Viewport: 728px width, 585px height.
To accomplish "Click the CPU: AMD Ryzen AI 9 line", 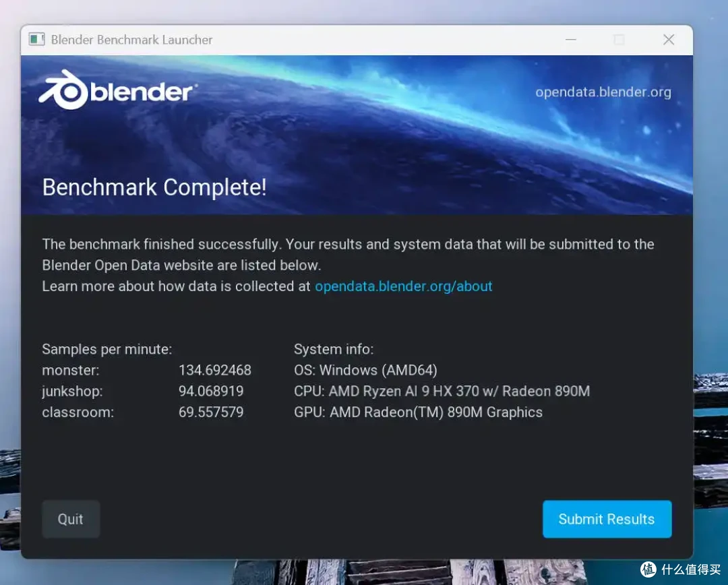I will tap(442, 391).
